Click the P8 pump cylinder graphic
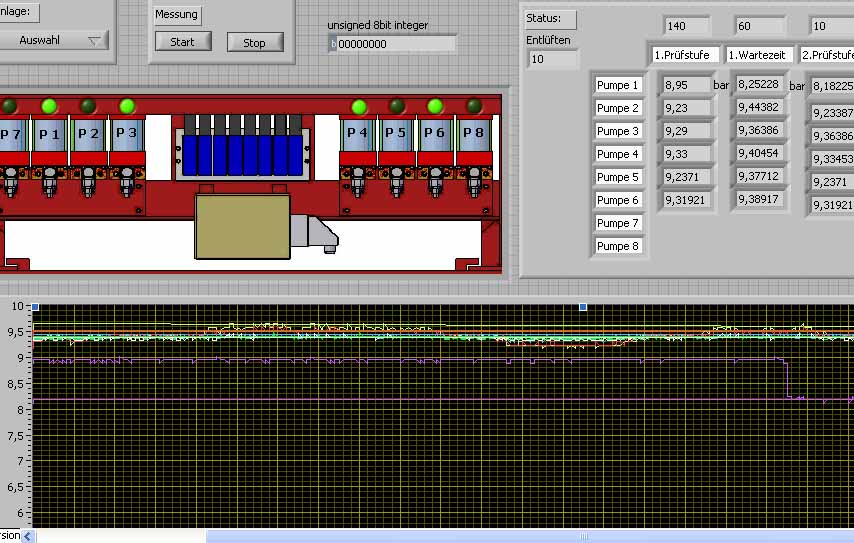Screen dimensions: 854x543 (x=473, y=134)
